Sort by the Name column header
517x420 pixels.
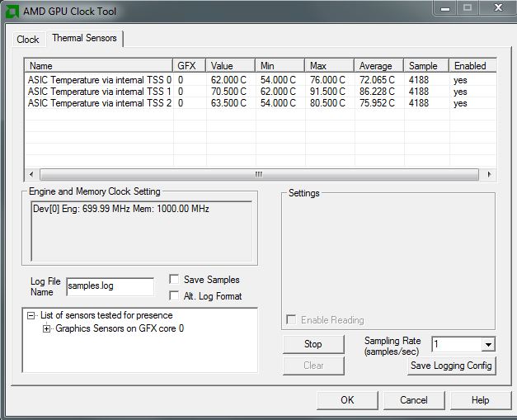pyautogui.click(x=99, y=66)
